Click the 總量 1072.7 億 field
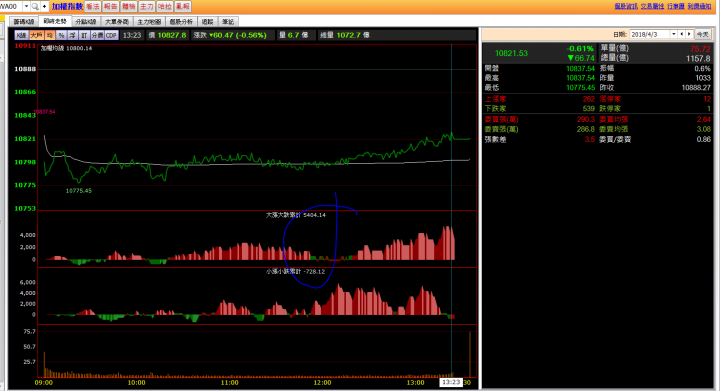 (x=344, y=35)
